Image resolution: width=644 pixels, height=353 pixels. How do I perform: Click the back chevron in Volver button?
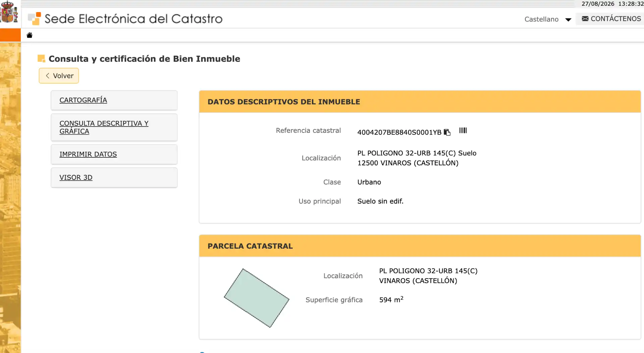[48, 76]
